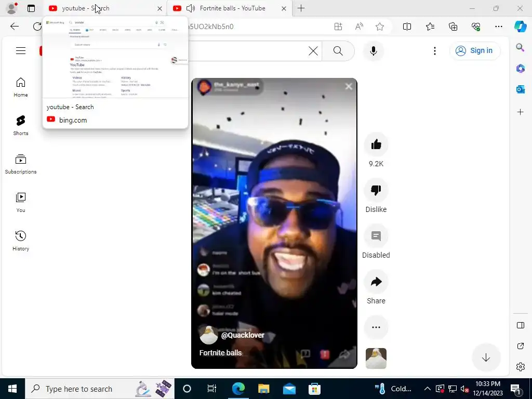Screen dimensions: 532x399
Task: Open Microsoft 365 sidebar app
Action: point(520,69)
